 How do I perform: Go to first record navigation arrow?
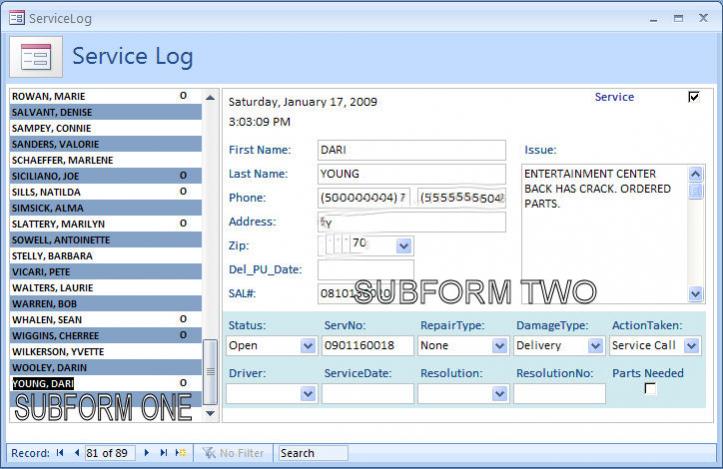pyautogui.click(x=60, y=453)
